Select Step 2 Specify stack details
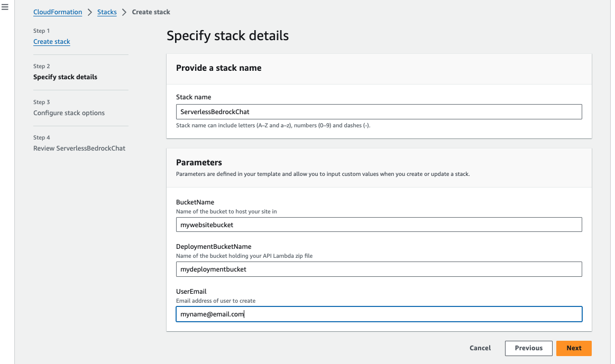This screenshot has width=615, height=364. point(65,77)
